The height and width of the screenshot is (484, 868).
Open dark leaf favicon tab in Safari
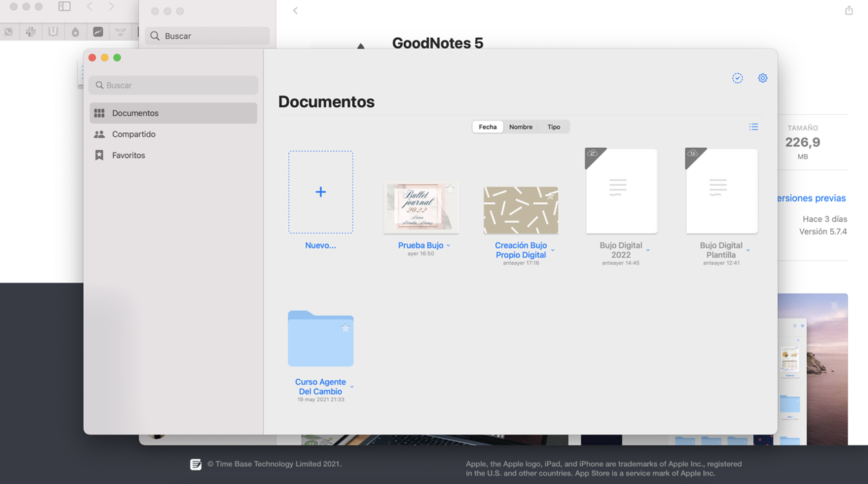(x=98, y=32)
